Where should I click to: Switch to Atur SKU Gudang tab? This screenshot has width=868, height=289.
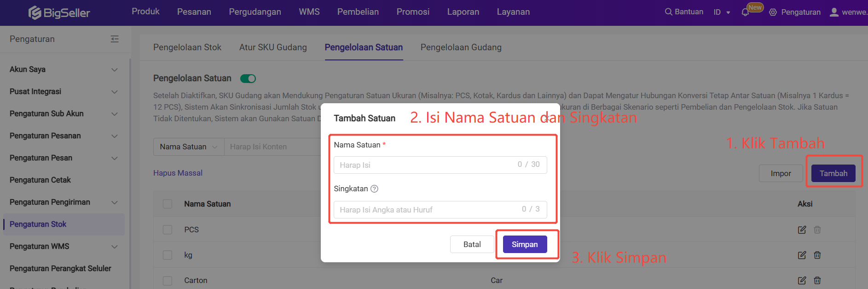pos(273,47)
